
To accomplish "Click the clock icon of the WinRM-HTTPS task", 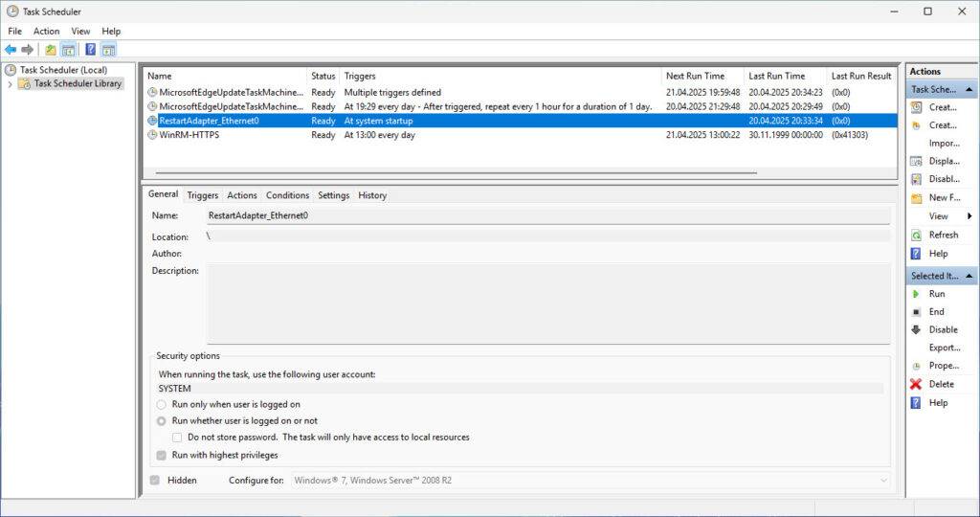I will (x=152, y=135).
